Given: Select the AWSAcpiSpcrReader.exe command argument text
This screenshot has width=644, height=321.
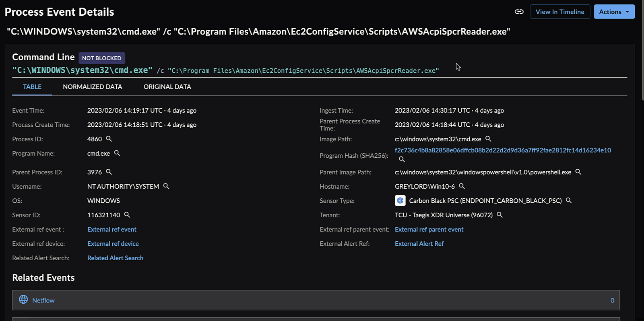Looking at the screenshot, I should pos(303,71).
